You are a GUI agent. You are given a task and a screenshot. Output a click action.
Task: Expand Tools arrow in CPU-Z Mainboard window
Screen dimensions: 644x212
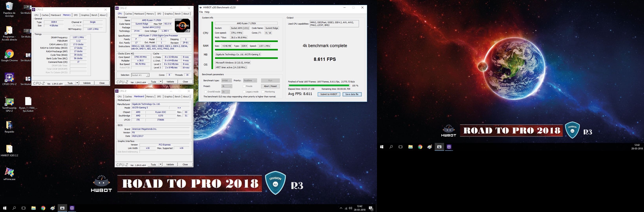pyautogui.click(x=160, y=164)
